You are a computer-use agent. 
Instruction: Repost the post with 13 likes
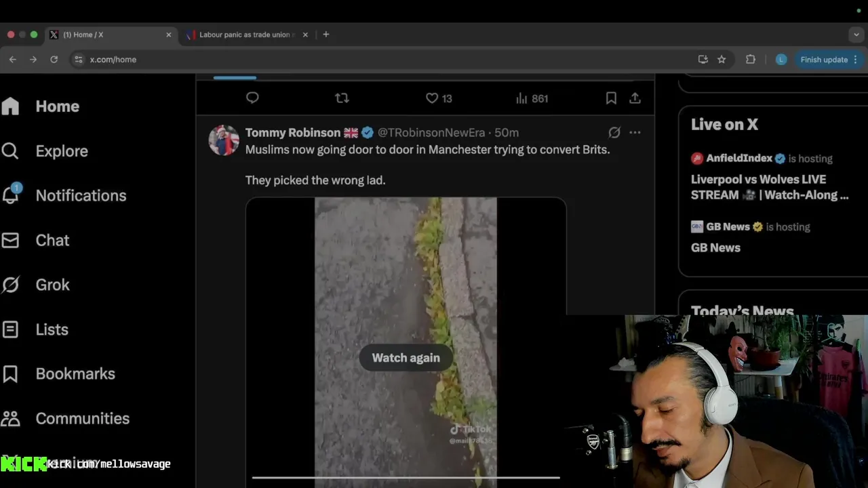(342, 98)
